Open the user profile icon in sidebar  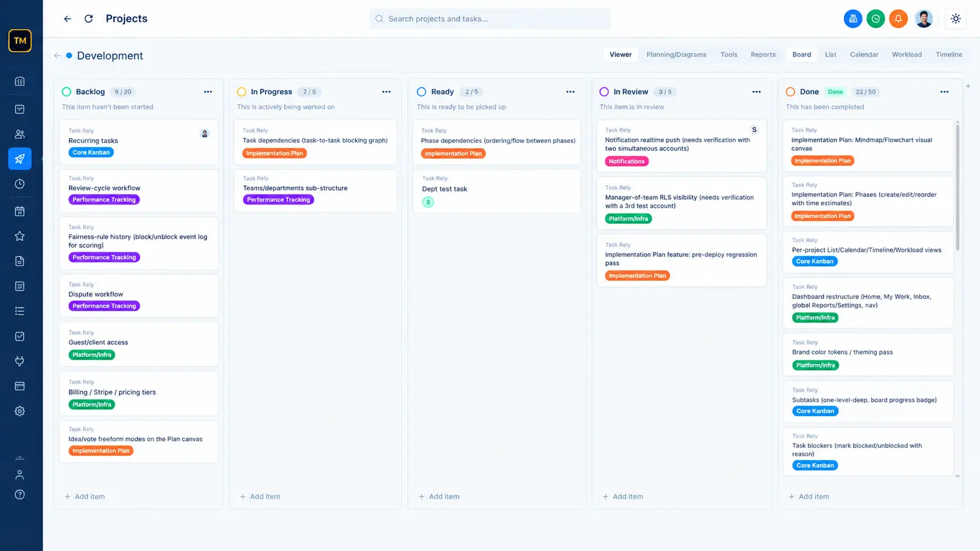click(20, 475)
